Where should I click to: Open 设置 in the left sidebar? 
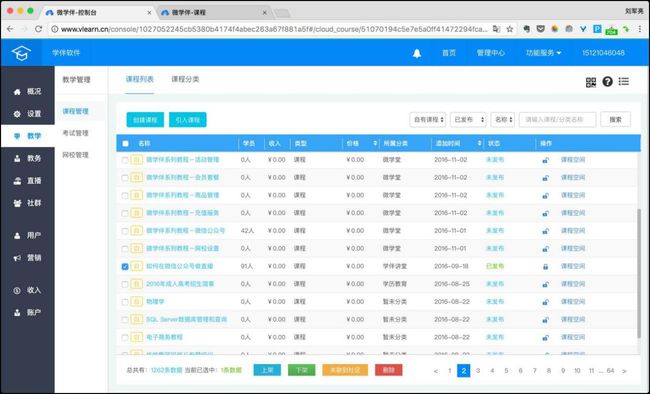(28, 114)
